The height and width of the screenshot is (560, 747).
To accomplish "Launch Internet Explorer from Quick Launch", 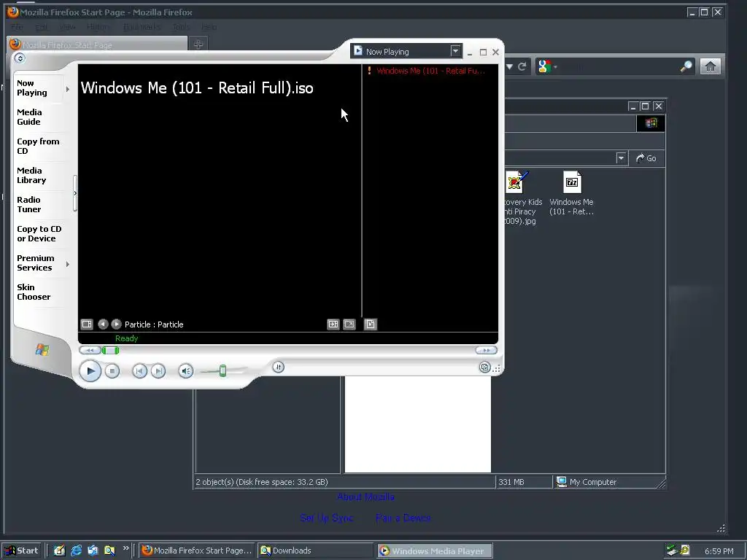I will pyautogui.click(x=76, y=551).
